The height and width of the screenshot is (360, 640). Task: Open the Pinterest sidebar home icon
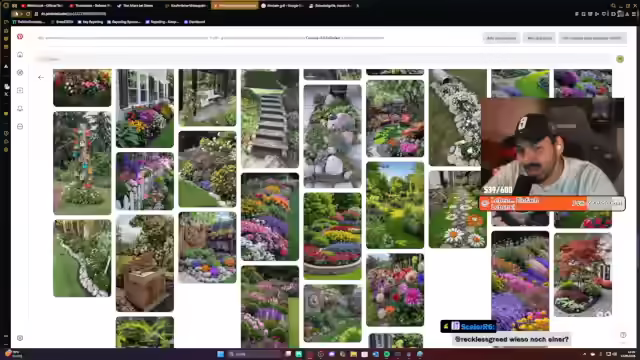click(20, 54)
